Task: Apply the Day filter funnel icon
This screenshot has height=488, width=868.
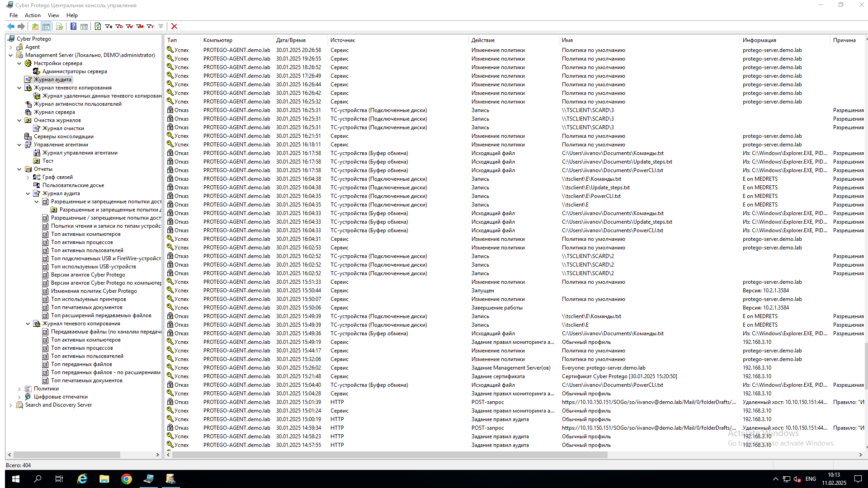Action: pos(119,26)
